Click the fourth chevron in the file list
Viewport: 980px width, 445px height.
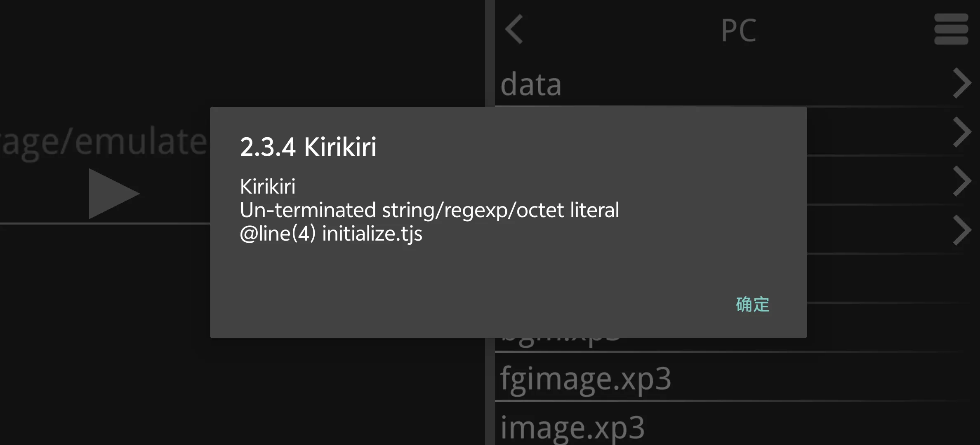click(962, 230)
